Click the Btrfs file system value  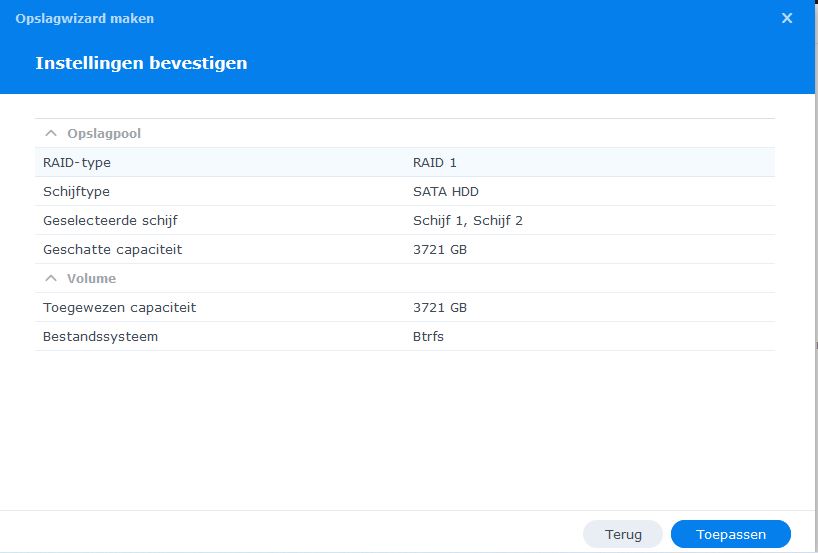pos(428,336)
